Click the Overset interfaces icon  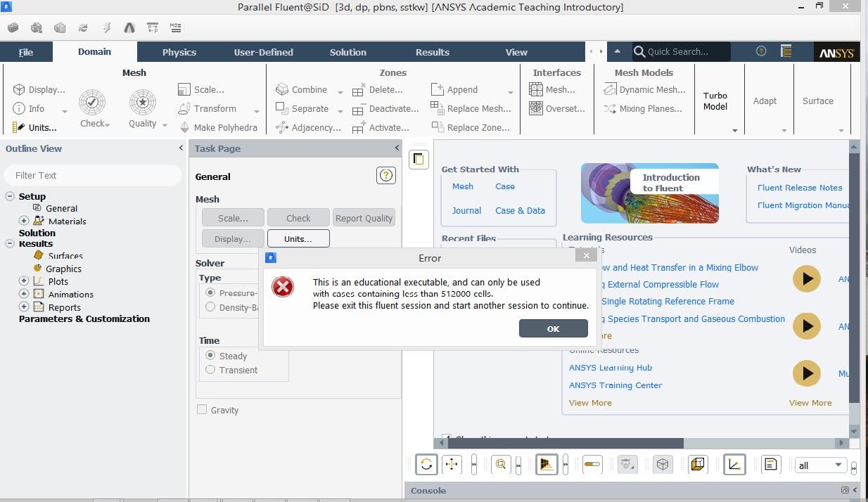pyautogui.click(x=536, y=108)
